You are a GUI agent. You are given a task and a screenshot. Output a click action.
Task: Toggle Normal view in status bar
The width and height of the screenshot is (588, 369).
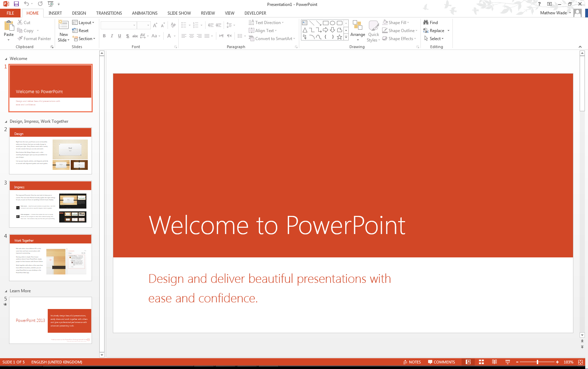click(468, 362)
